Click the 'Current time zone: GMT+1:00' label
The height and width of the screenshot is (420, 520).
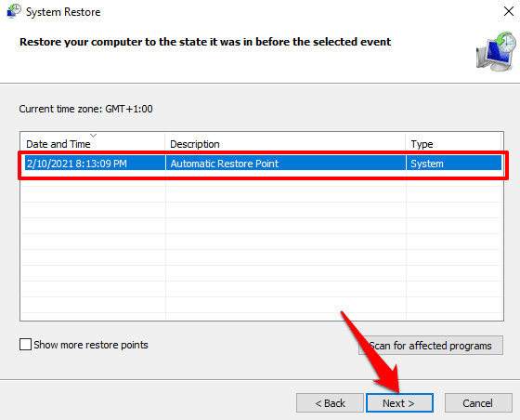[85, 109]
